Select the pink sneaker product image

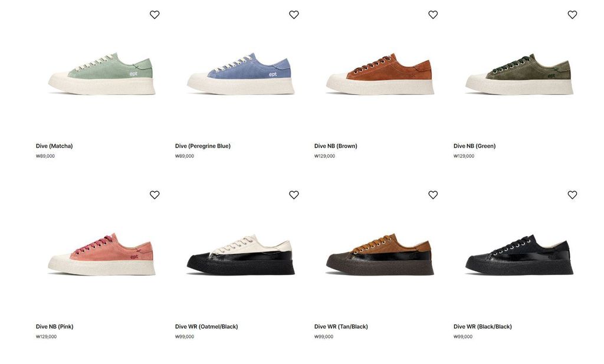(x=101, y=254)
